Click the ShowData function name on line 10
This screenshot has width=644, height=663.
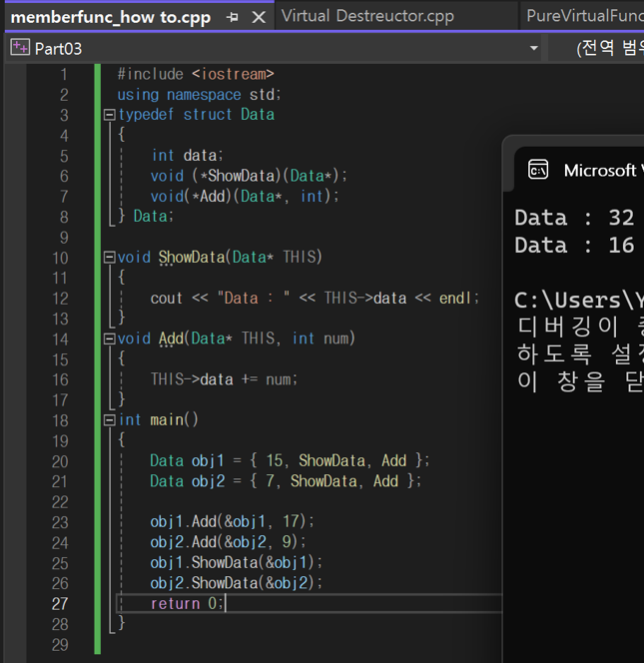(x=192, y=257)
